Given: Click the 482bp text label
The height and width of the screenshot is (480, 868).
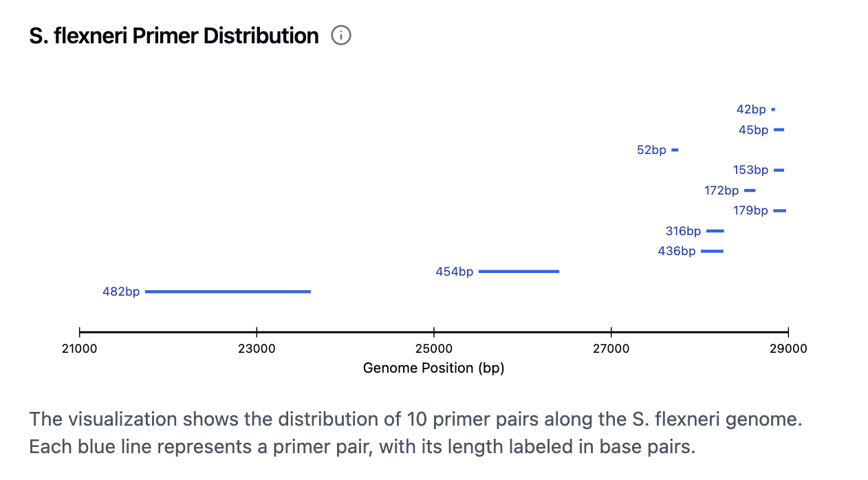Looking at the screenshot, I should point(121,292).
